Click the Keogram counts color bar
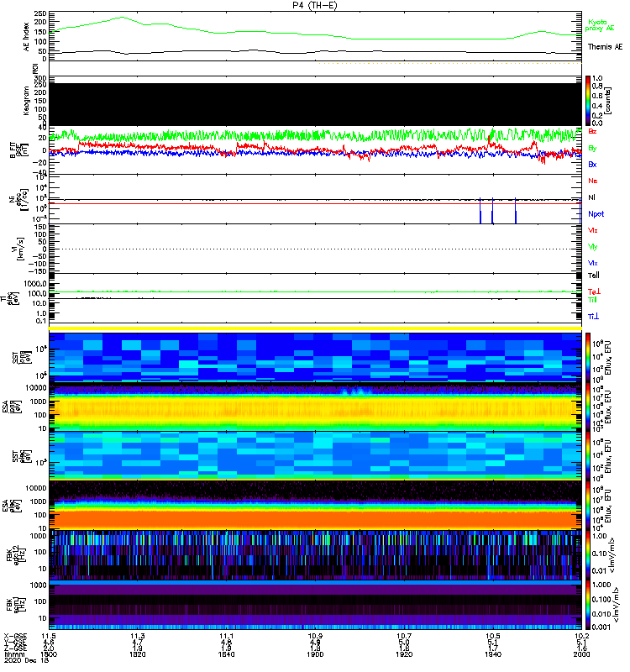 click(589, 100)
